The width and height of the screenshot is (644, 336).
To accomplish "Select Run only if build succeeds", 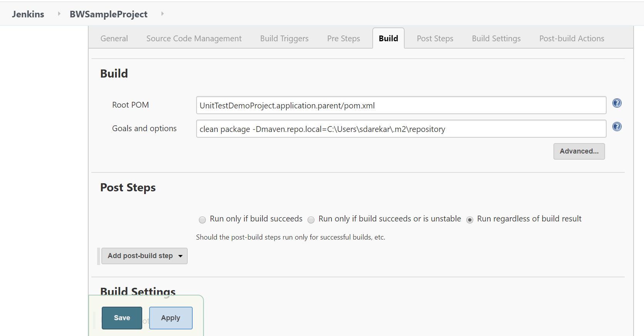I will (x=202, y=220).
